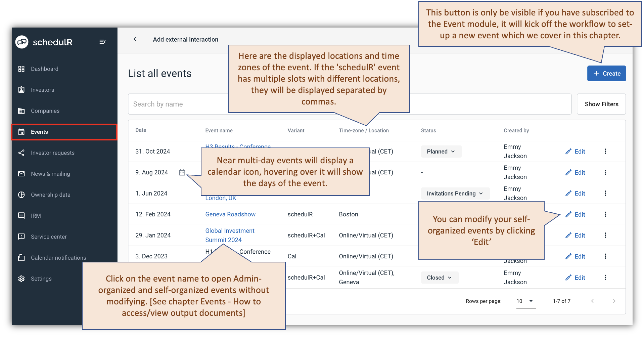This screenshot has width=644, height=338.
Task: Click the Create button
Action: [606, 73]
